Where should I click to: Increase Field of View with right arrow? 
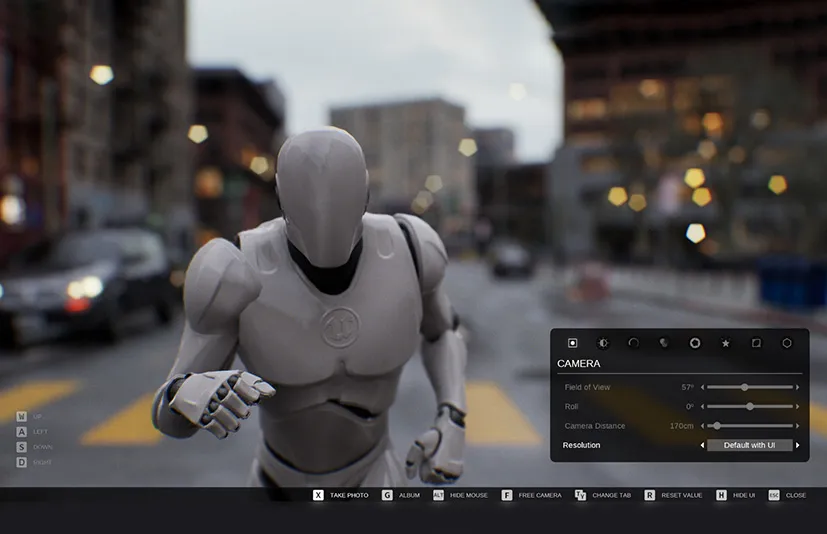pyautogui.click(x=797, y=387)
